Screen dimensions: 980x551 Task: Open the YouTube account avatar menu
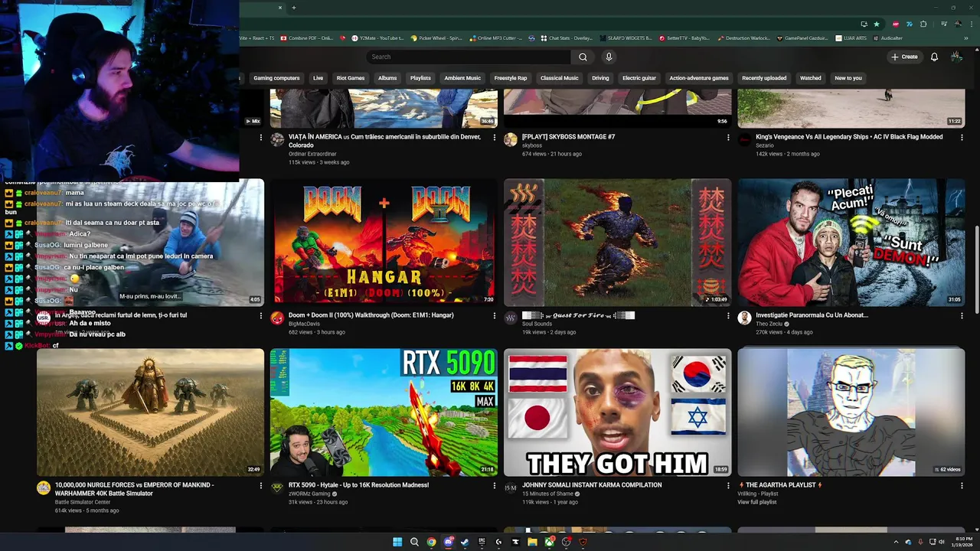pos(956,57)
